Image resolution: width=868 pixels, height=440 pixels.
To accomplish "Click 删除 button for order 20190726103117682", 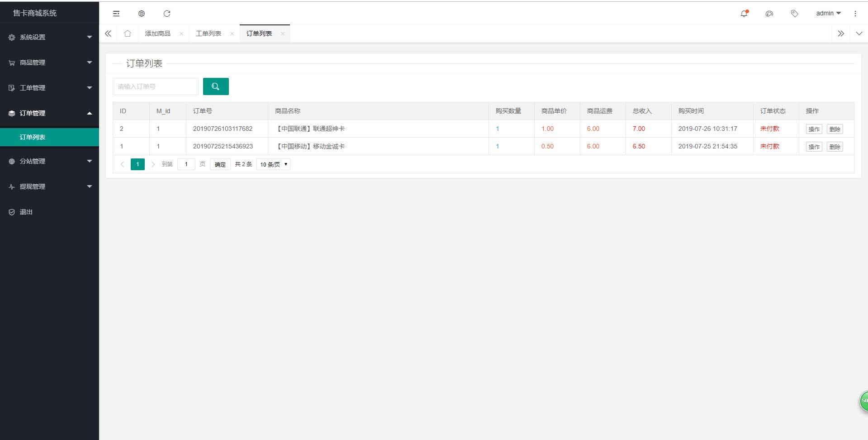I will [835, 129].
